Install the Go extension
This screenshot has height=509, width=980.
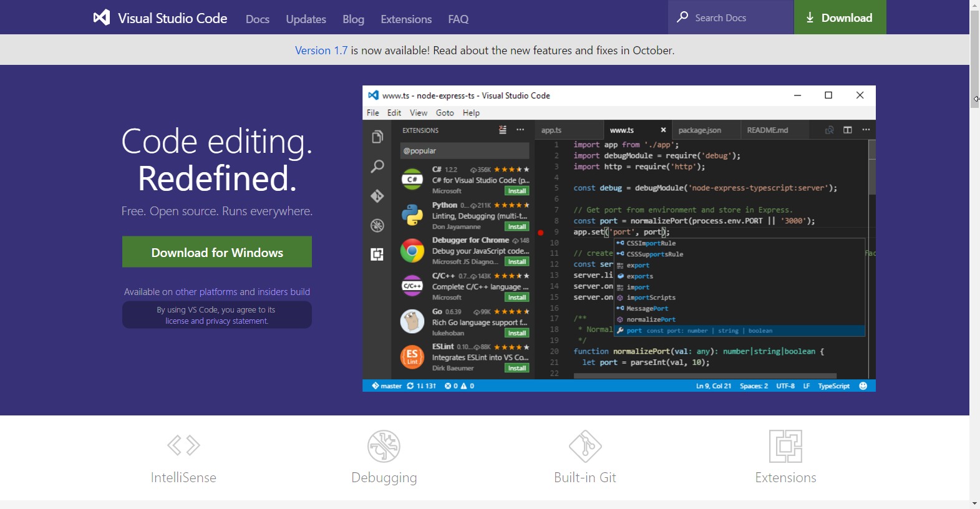(517, 333)
